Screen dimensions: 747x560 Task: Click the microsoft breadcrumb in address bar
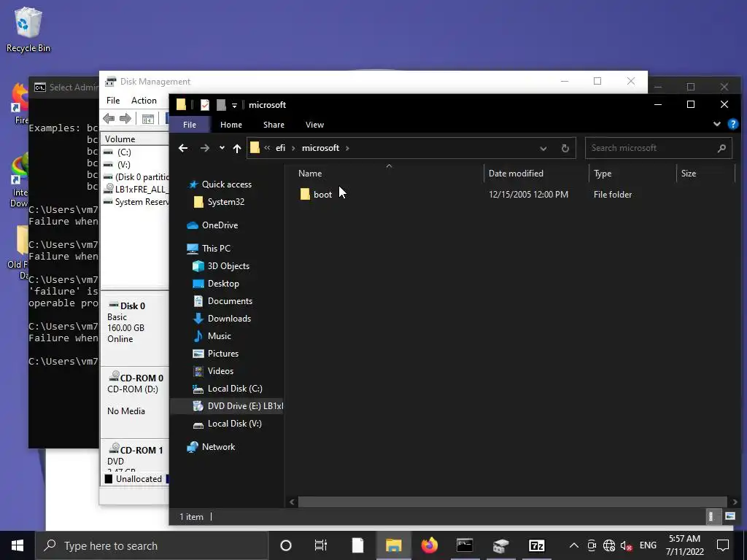(x=321, y=148)
